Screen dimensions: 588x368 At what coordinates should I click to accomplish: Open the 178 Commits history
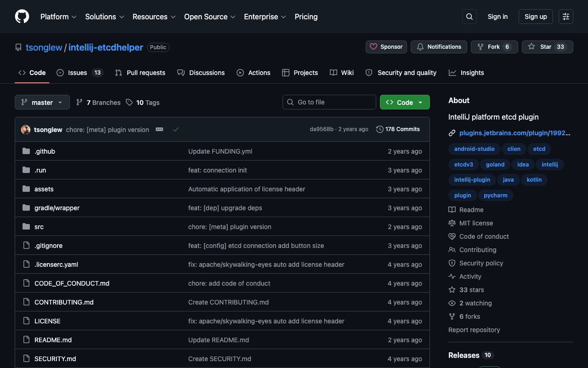tap(398, 129)
